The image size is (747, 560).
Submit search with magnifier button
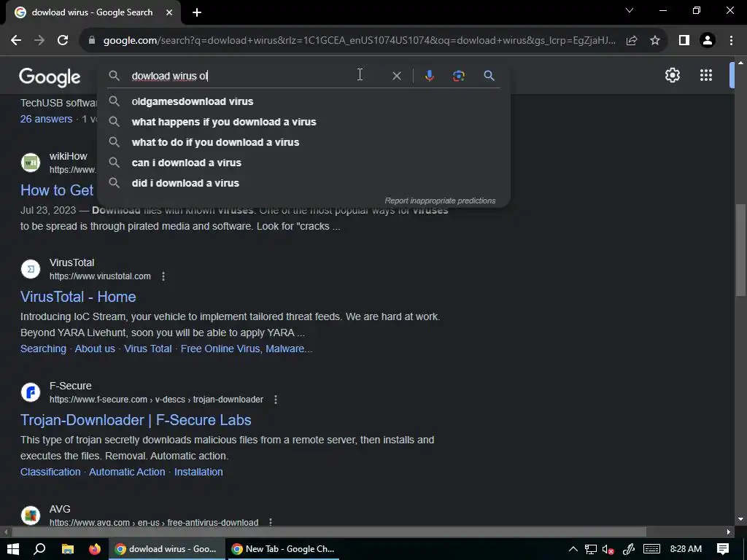point(489,76)
